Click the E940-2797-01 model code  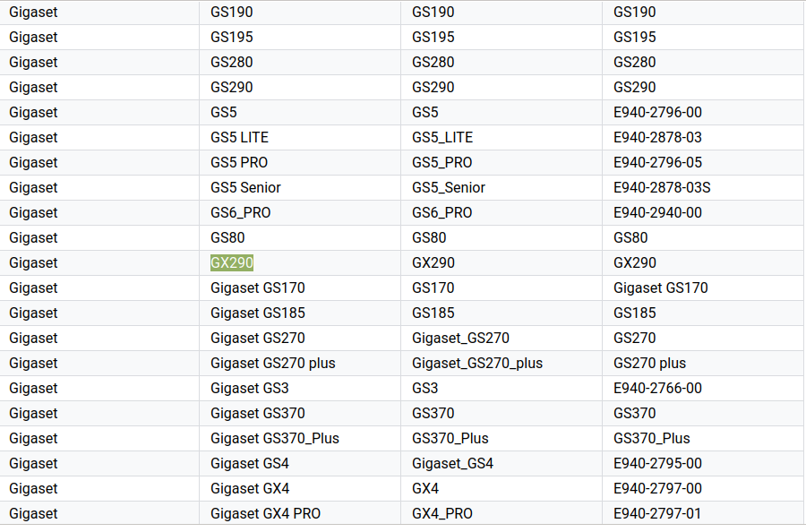[657, 513]
